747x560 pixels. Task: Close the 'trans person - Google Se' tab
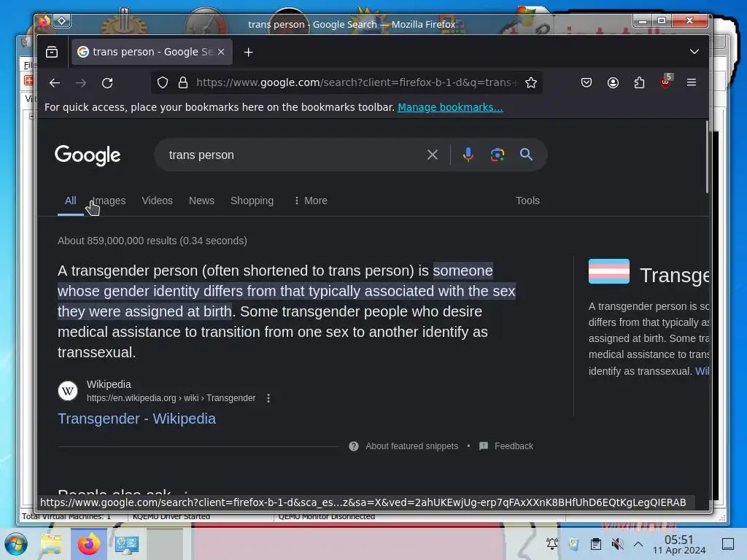point(221,52)
